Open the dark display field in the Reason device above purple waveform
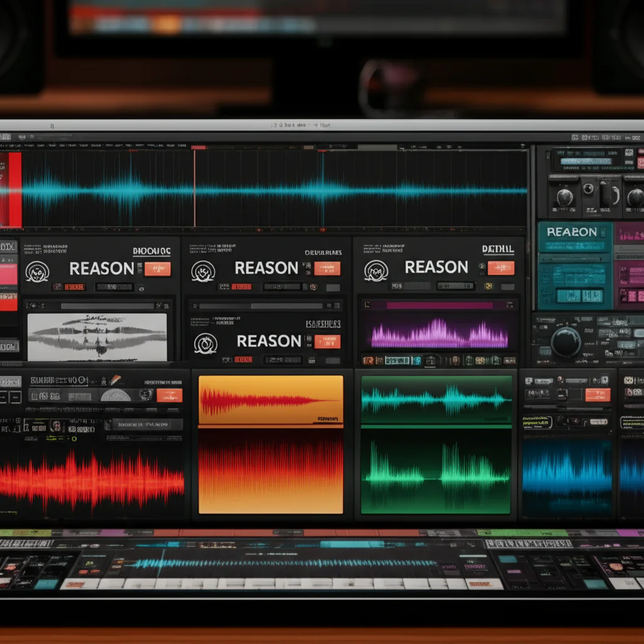 click(455, 286)
